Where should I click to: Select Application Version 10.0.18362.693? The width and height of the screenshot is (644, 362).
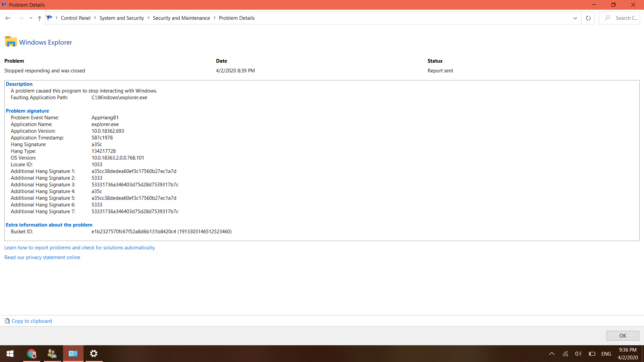[108, 131]
